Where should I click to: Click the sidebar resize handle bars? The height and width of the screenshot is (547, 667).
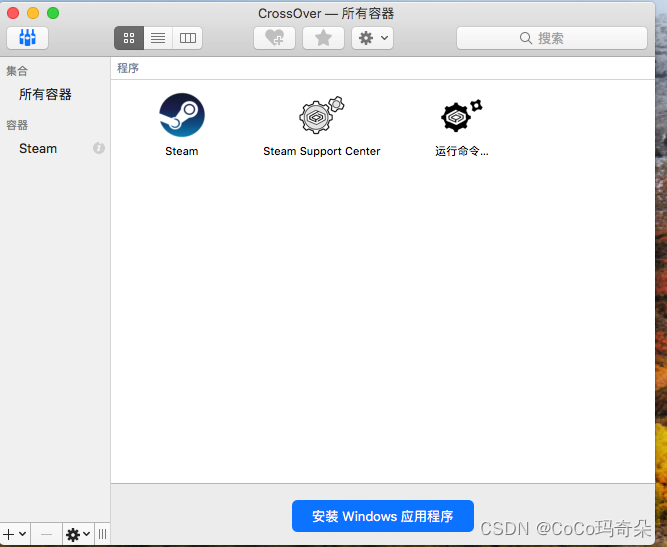102,534
